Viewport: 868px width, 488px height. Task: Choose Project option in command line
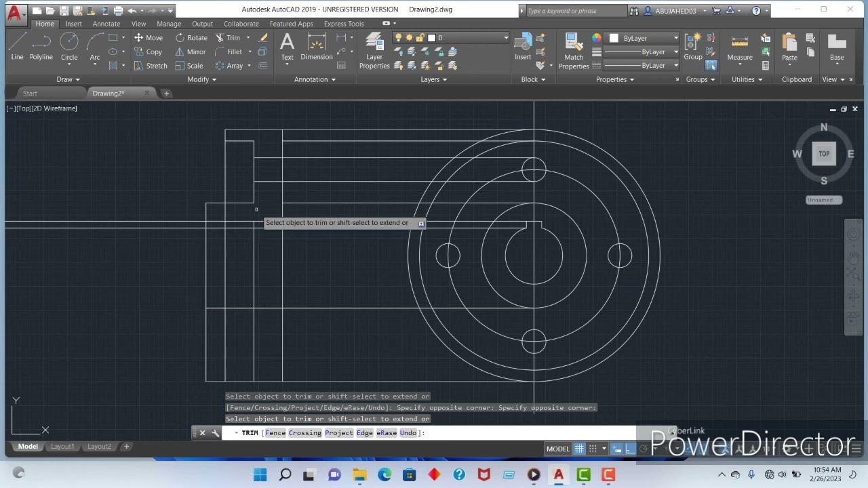click(x=339, y=433)
